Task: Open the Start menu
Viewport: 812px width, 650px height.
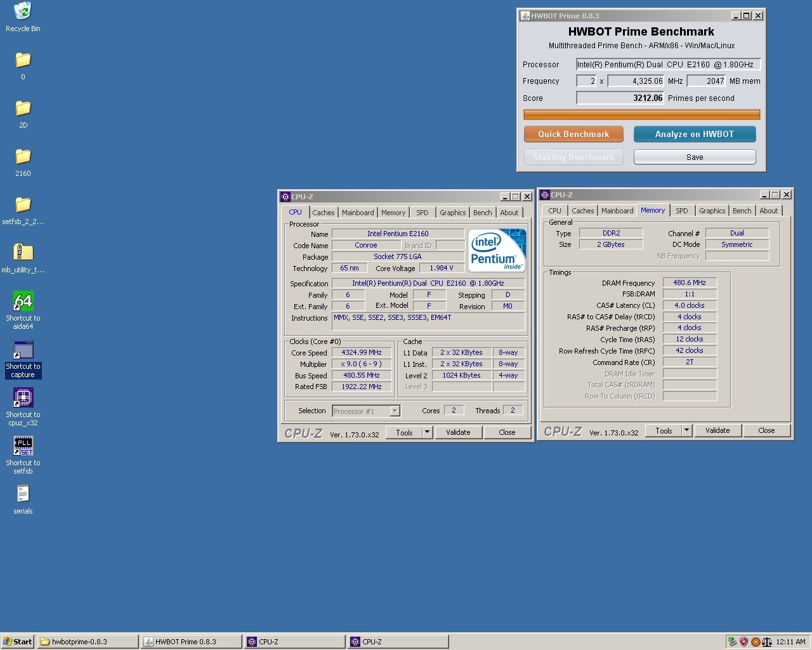Action: tap(17, 642)
